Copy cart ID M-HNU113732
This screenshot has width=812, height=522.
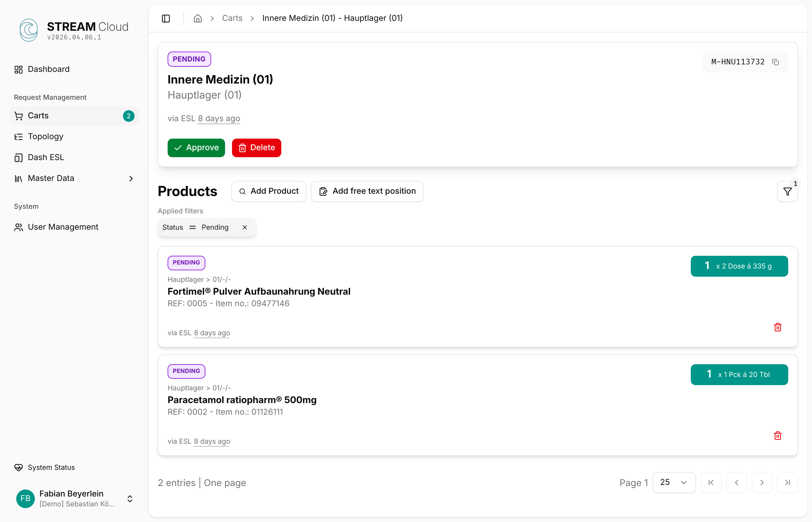775,62
